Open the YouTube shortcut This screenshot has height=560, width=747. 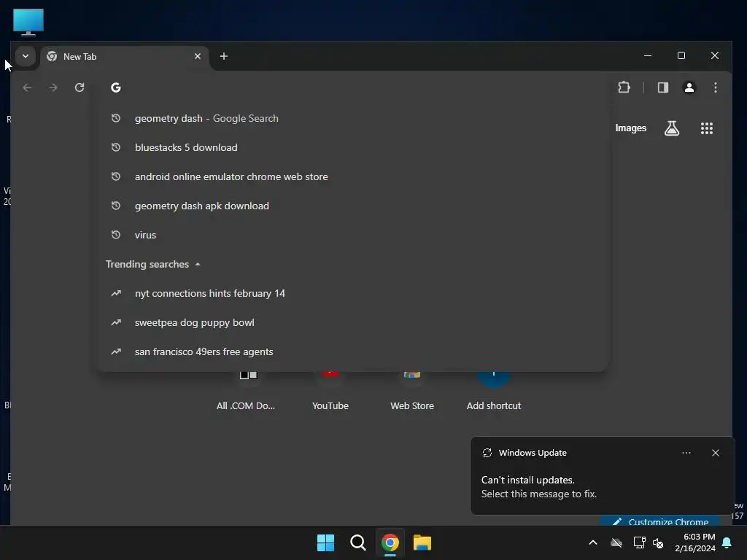(330, 391)
